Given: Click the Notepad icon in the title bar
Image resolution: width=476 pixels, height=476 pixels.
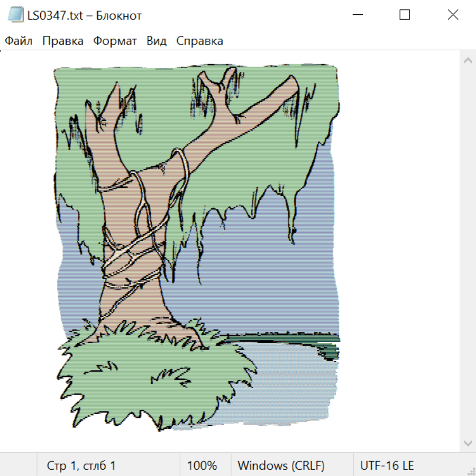Looking at the screenshot, I should tap(16, 15).
